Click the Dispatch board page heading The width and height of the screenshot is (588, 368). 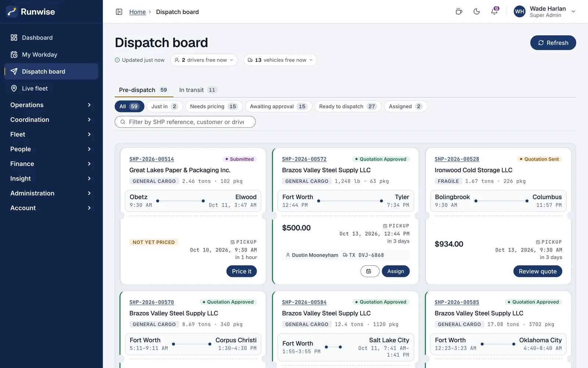coord(161,43)
